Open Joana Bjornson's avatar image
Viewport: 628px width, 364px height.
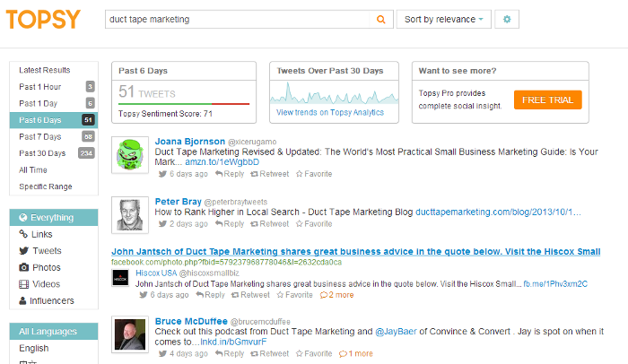130,155
